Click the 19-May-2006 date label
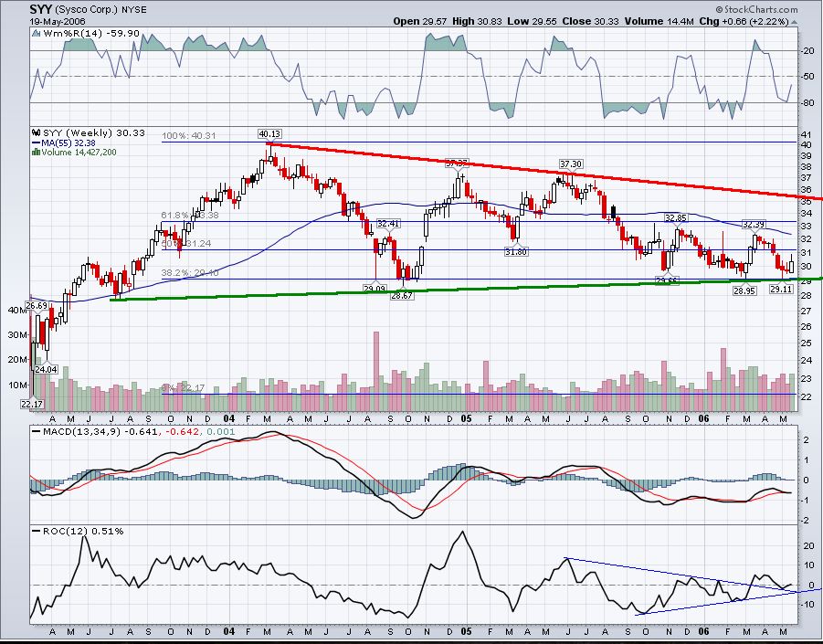Screen dimensions: 823x644 point(57,23)
